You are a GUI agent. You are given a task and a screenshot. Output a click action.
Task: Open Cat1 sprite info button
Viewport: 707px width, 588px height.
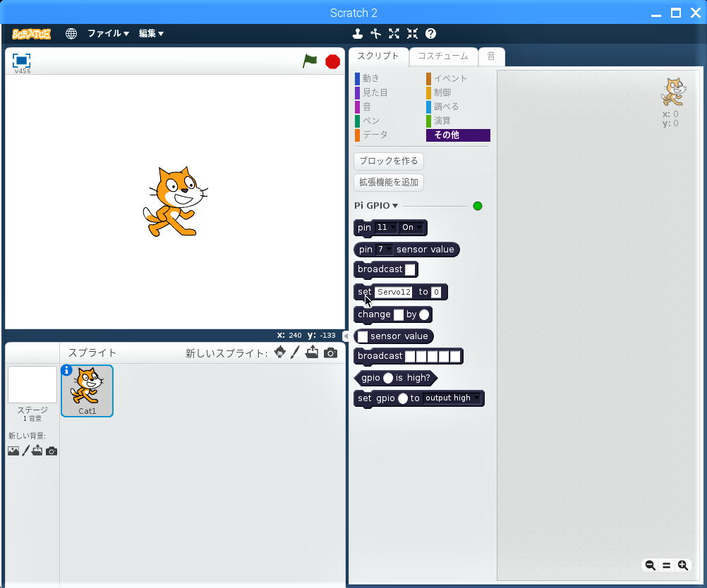pos(66,370)
